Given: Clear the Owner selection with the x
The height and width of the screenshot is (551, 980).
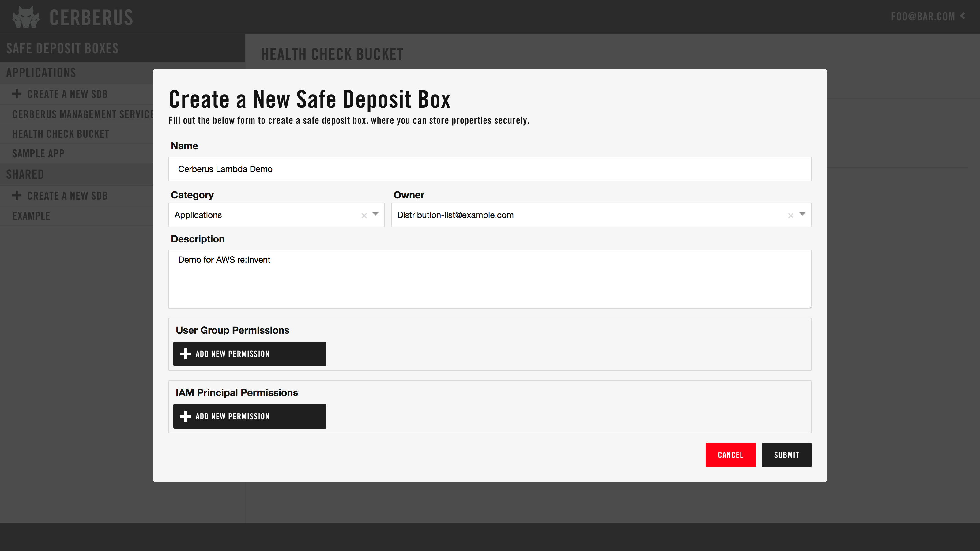Looking at the screenshot, I should point(790,216).
